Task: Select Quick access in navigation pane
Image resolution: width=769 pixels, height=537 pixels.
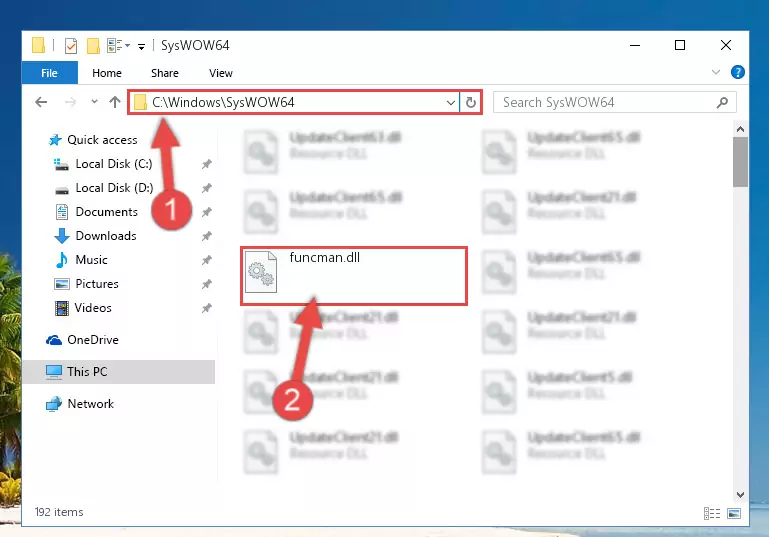Action: tap(102, 140)
